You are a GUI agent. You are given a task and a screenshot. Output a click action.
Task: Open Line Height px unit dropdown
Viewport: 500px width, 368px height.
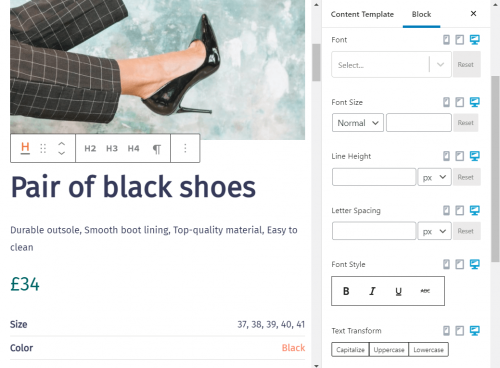click(434, 177)
